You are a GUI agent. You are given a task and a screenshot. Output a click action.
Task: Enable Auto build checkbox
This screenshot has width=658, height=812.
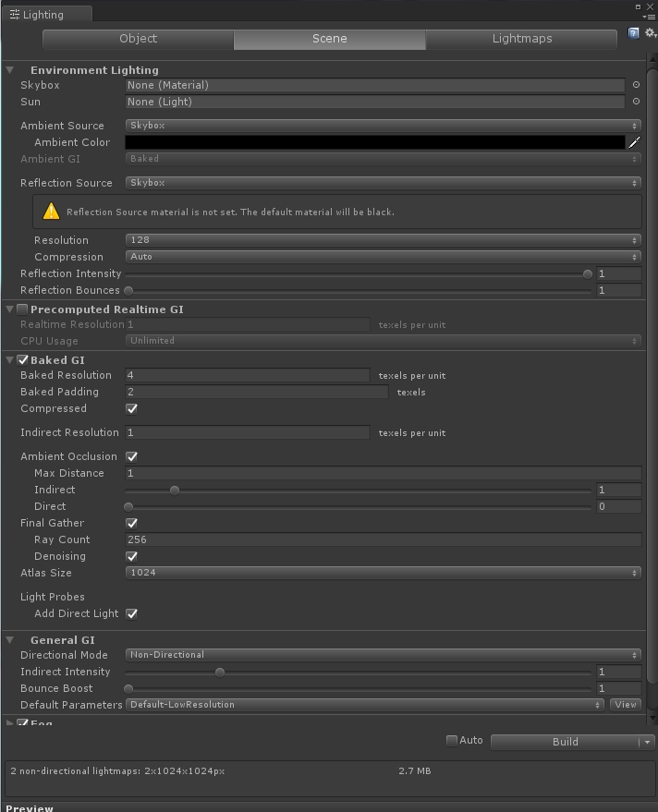pos(452,741)
